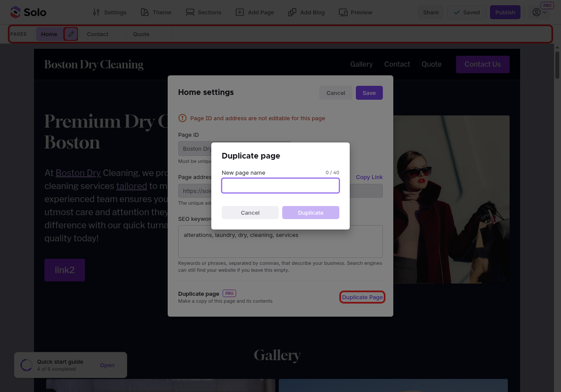
Task: Publish the website
Action: pos(505,12)
